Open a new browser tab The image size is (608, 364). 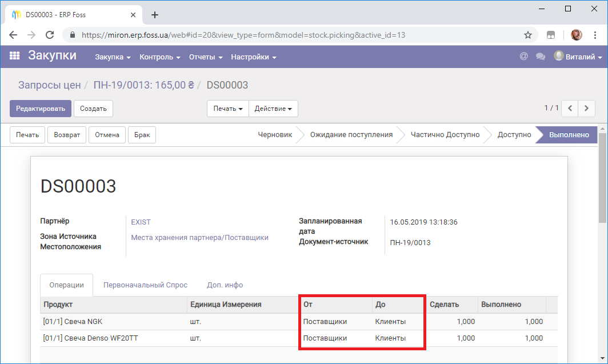[155, 15]
